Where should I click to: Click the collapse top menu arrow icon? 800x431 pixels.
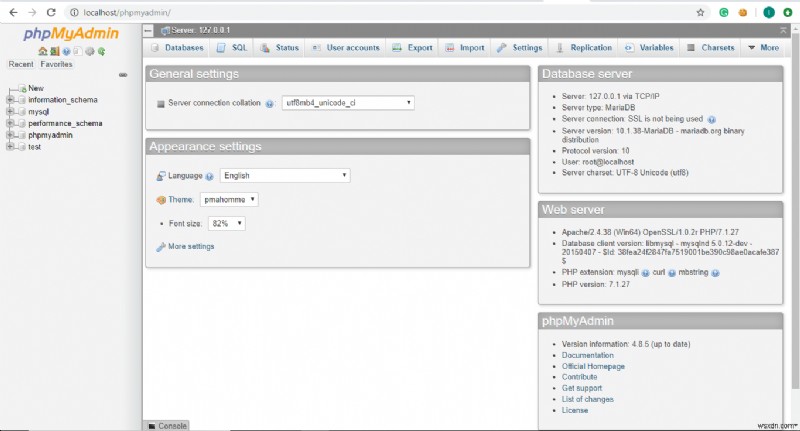[783, 31]
